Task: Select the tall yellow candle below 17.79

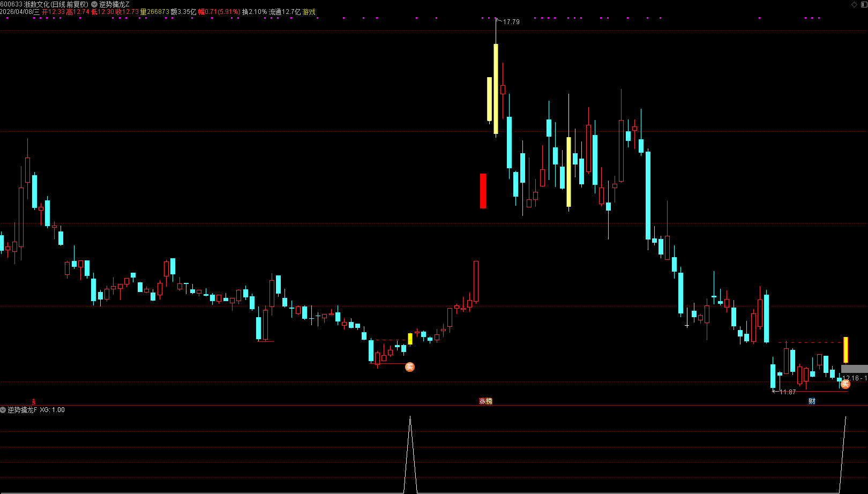Action: (x=496, y=89)
